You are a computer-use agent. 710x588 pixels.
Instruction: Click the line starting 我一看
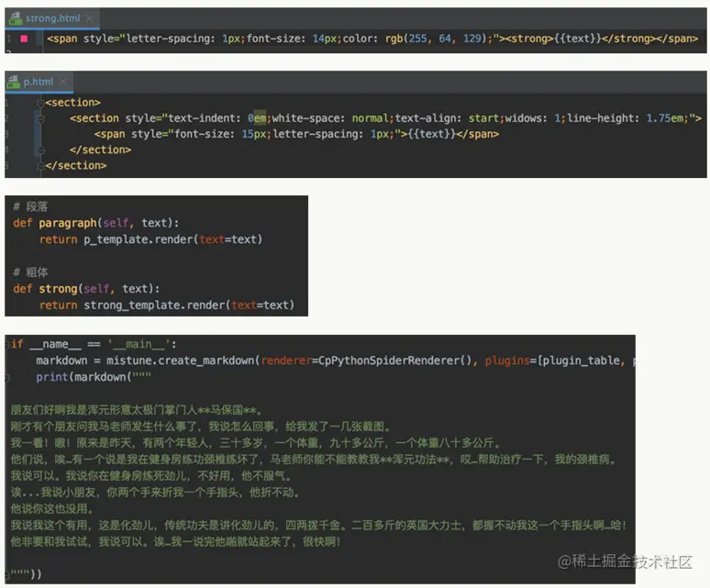255,443
